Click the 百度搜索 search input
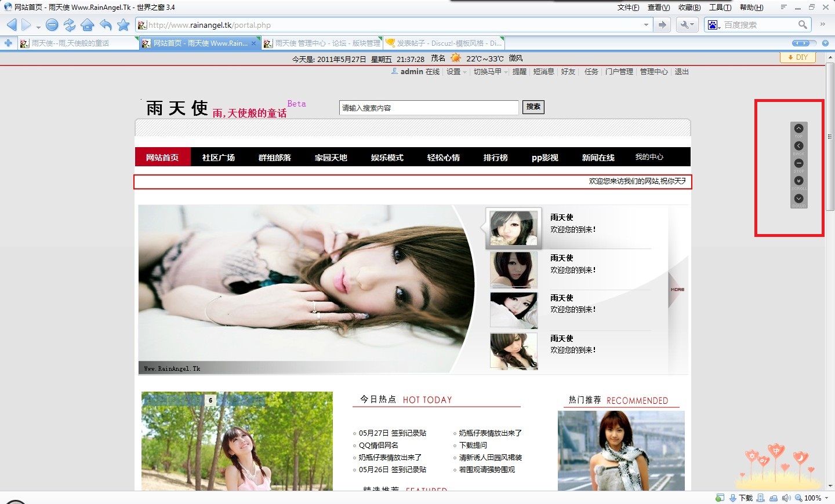 tap(760, 25)
